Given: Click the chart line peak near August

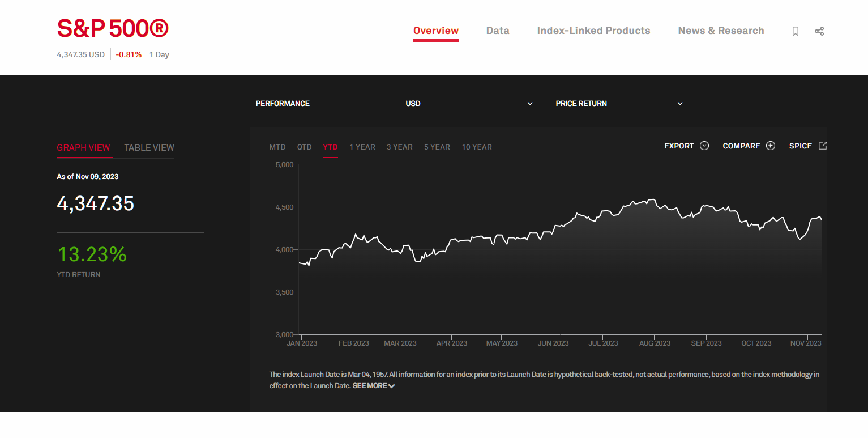Looking at the screenshot, I should click(652, 199).
